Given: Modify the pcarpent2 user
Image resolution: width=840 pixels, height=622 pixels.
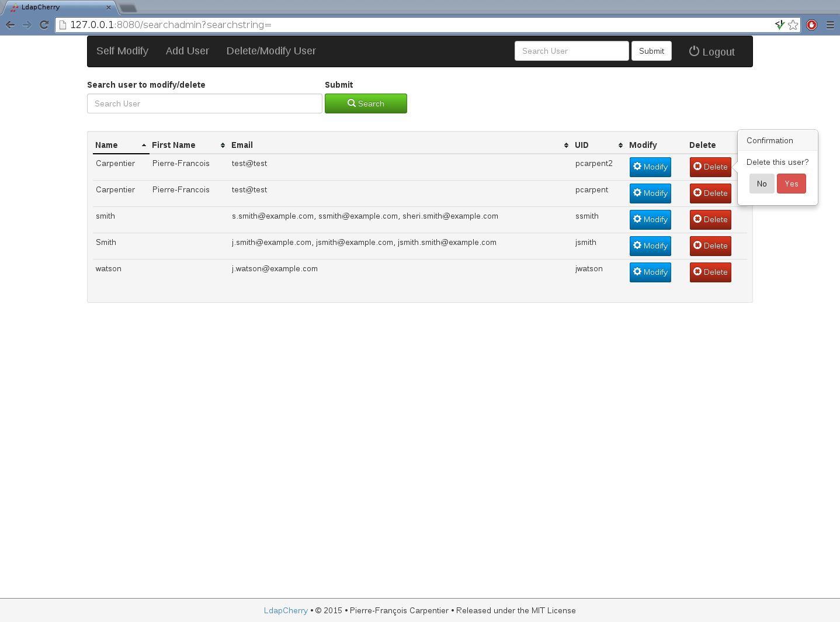Looking at the screenshot, I should 650,167.
